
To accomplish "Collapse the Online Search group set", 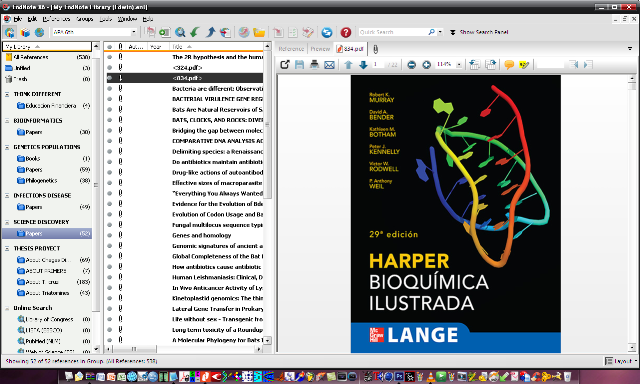I will tap(7, 309).
